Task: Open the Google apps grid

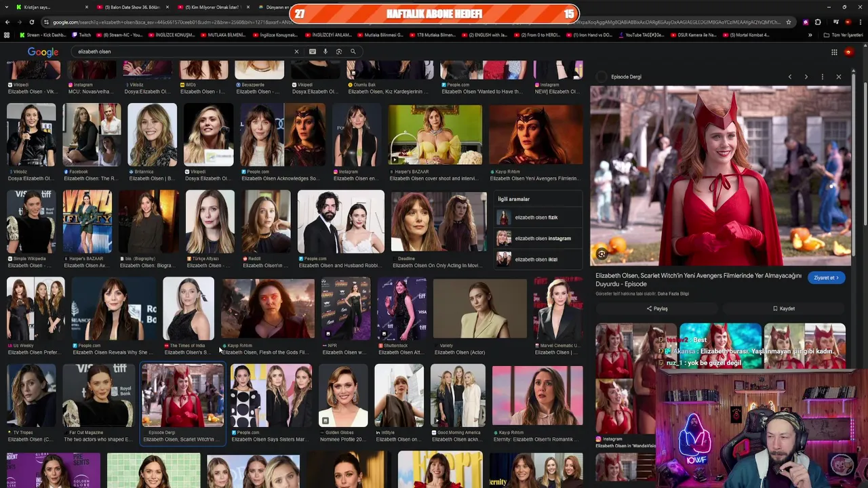Action: point(834,52)
